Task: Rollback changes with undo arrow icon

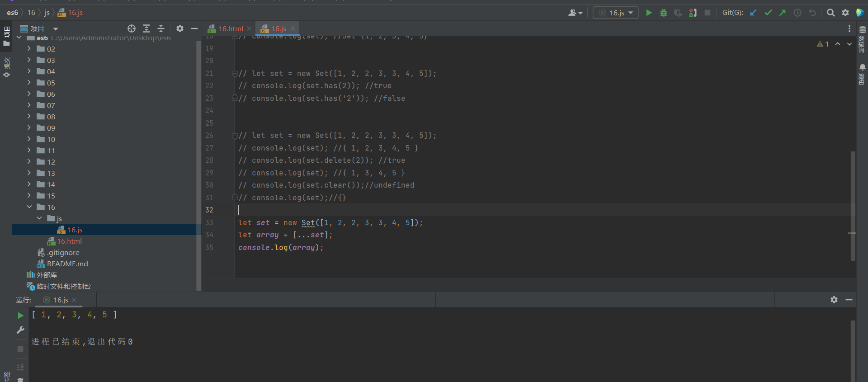Action: pos(812,13)
